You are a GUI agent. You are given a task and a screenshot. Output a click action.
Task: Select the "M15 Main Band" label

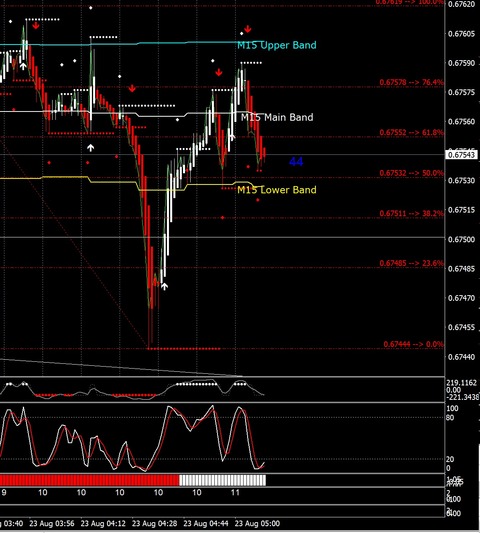coord(277,118)
